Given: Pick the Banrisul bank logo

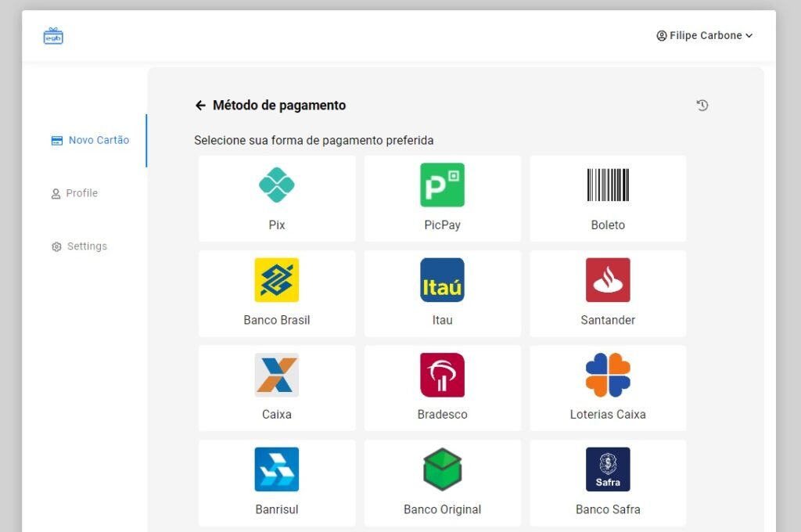Looking at the screenshot, I should pyautogui.click(x=277, y=469).
